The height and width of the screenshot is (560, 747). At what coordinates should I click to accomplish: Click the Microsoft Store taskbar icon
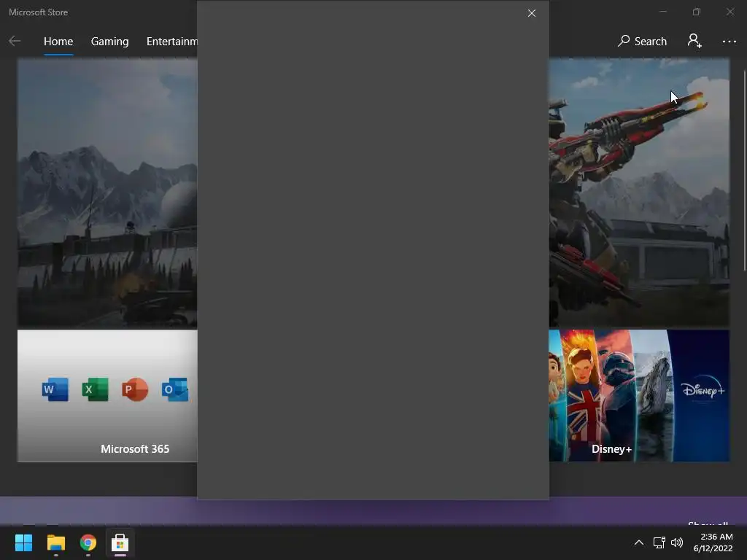[x=120, y=542]
